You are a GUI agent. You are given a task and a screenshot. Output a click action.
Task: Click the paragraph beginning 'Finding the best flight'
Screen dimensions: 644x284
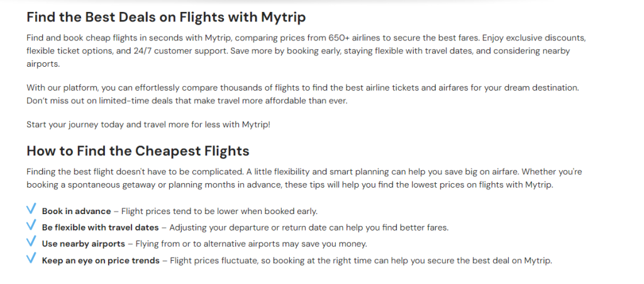click(304, 178)
